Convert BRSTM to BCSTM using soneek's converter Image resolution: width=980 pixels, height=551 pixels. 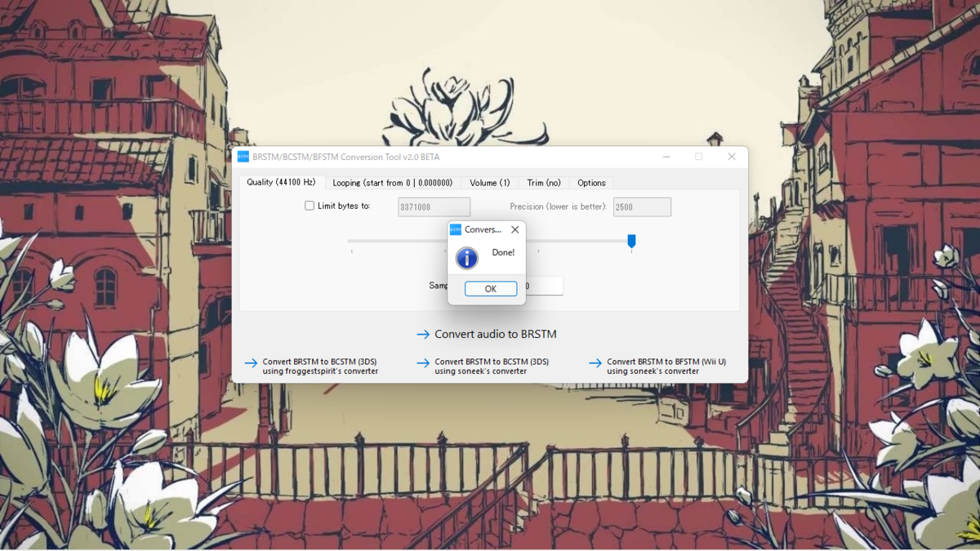pyautogui.click(x=492, y=367)
